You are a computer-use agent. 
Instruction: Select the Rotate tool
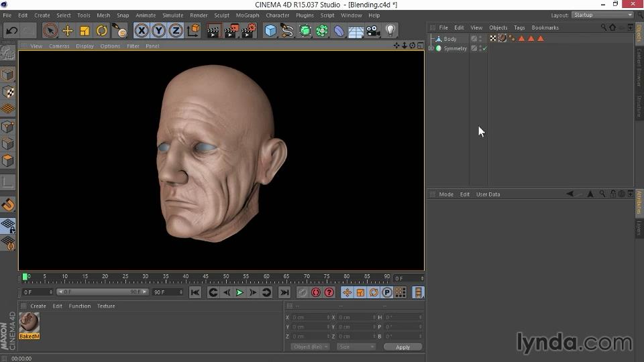pos(102,31)
